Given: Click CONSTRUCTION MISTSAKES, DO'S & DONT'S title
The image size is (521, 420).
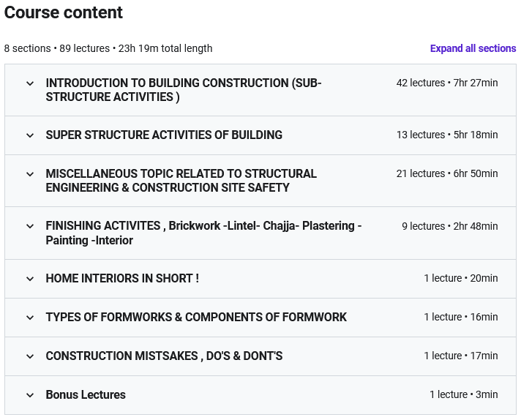Looking at the screenshot, I should (164, 356).
